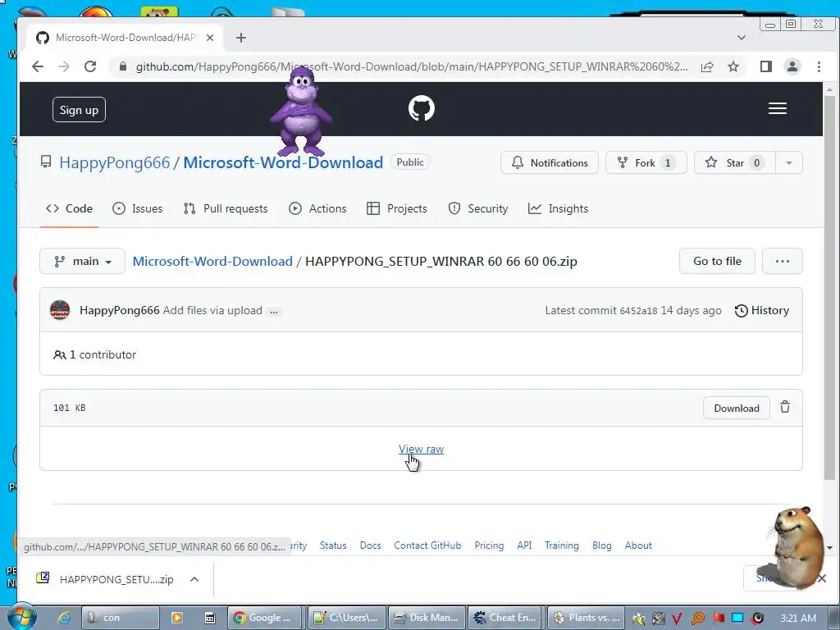Bookmark this page with the star icon
Viewport: 840px width, 630px height.
[733, 66]
